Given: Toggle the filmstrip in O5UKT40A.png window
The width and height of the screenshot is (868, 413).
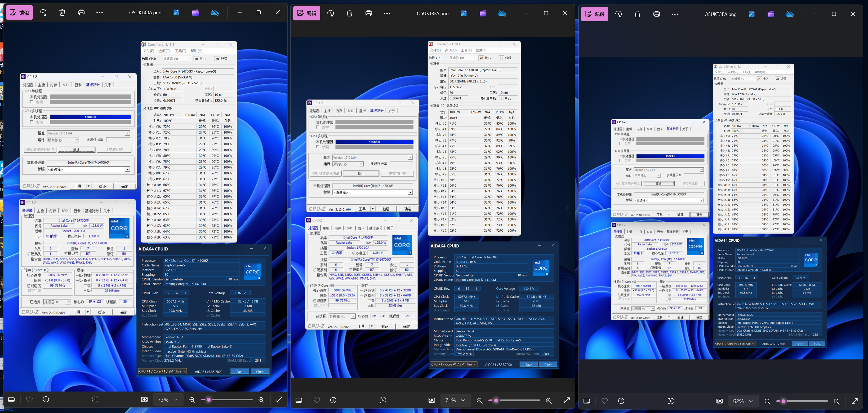Looking at the screenshot, I should [11, 399].
